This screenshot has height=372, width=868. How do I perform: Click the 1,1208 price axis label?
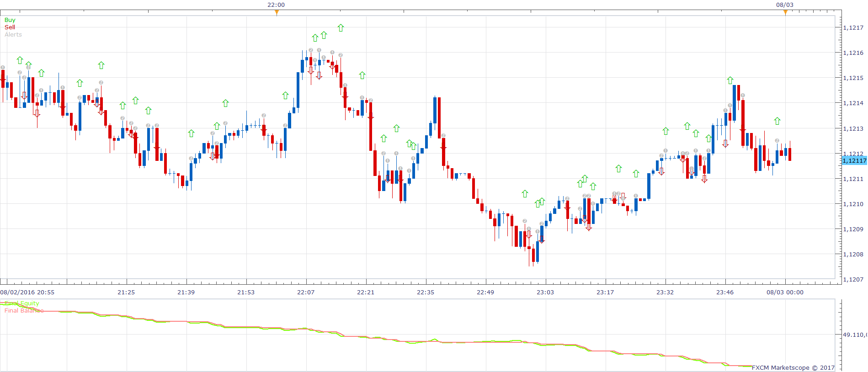coord(853,255)
